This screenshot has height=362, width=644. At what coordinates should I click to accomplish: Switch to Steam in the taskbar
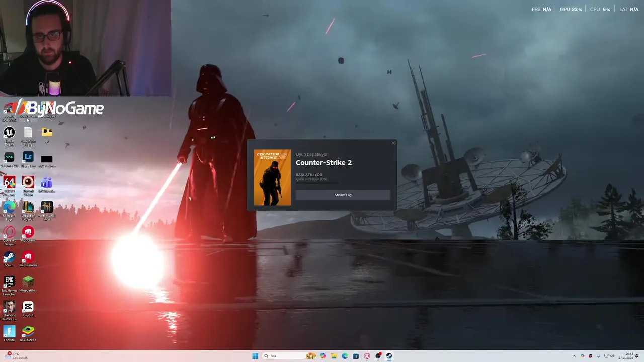389,356
